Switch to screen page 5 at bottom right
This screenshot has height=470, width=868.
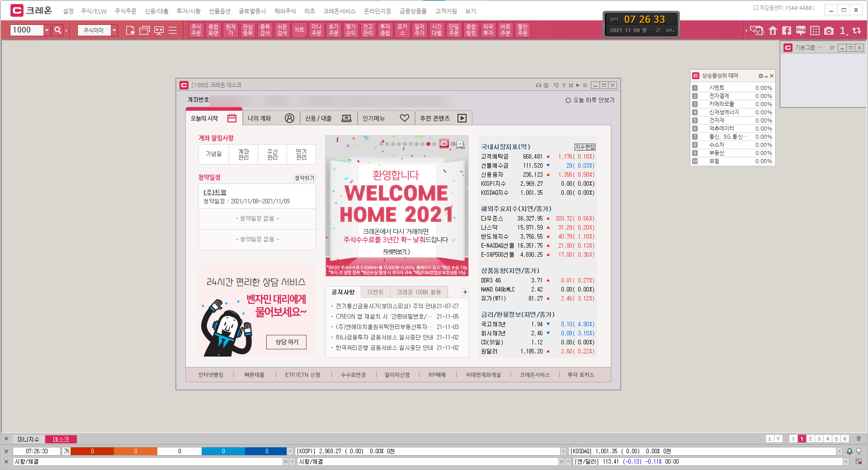[x=836, y=439]
